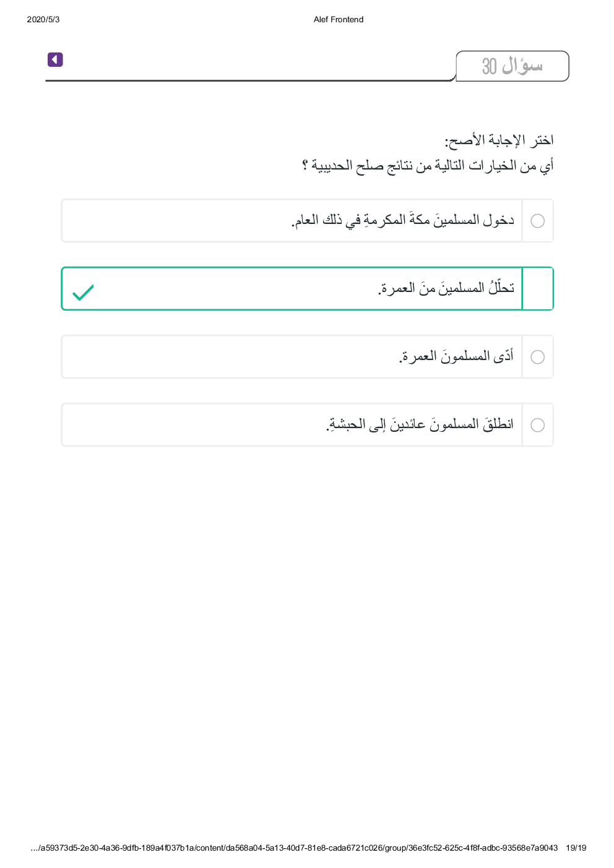Click the 2020/5/3 date in header
This screenshot has height=868, width=614.
coord(43,20)
